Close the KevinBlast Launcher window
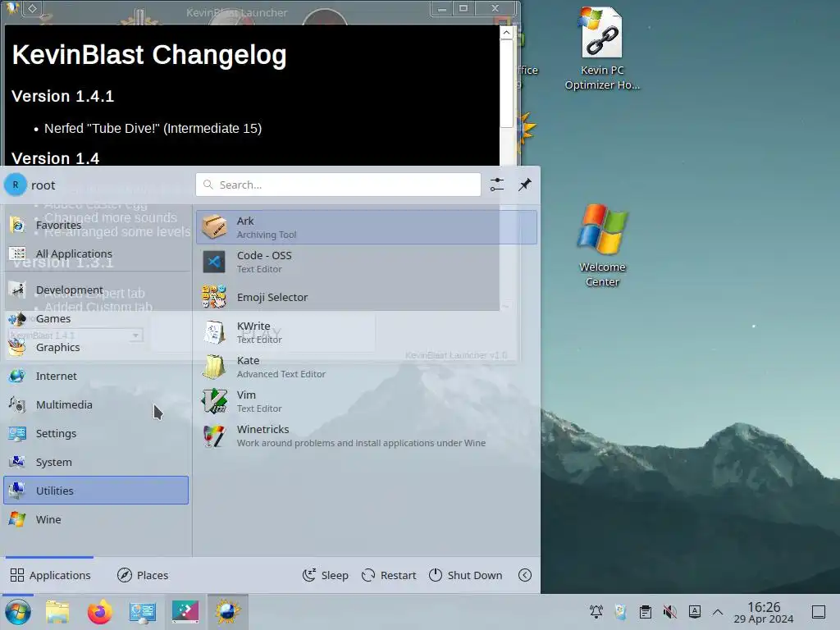This screenshot has height=630, width=840. [x=495, y=8]
